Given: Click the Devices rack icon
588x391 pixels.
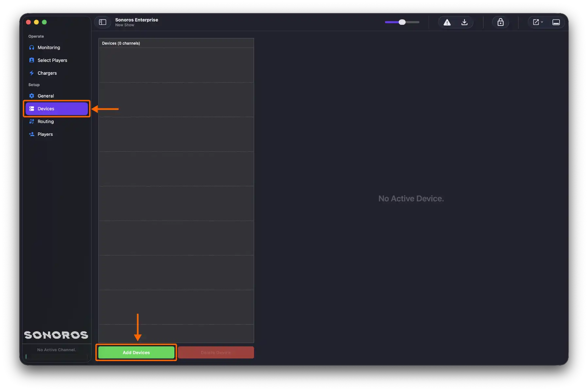Looking at the screenshot, I should click(x=32, y=109).
